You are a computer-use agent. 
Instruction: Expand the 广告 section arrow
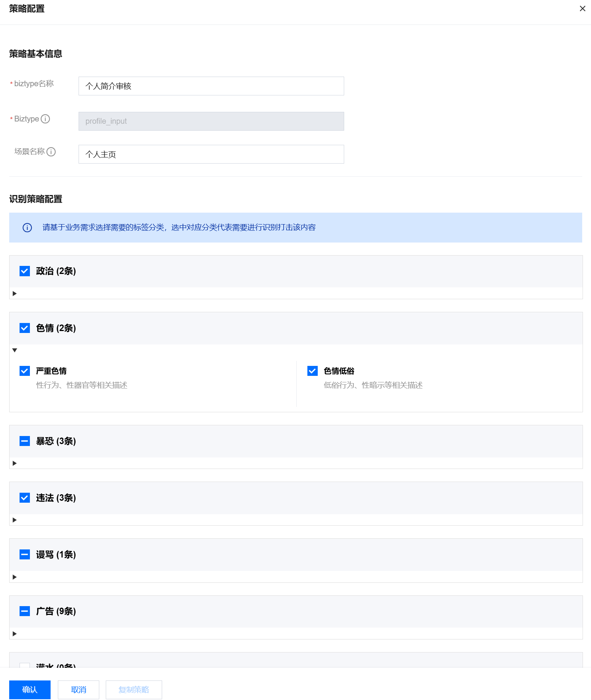(15, 634)
